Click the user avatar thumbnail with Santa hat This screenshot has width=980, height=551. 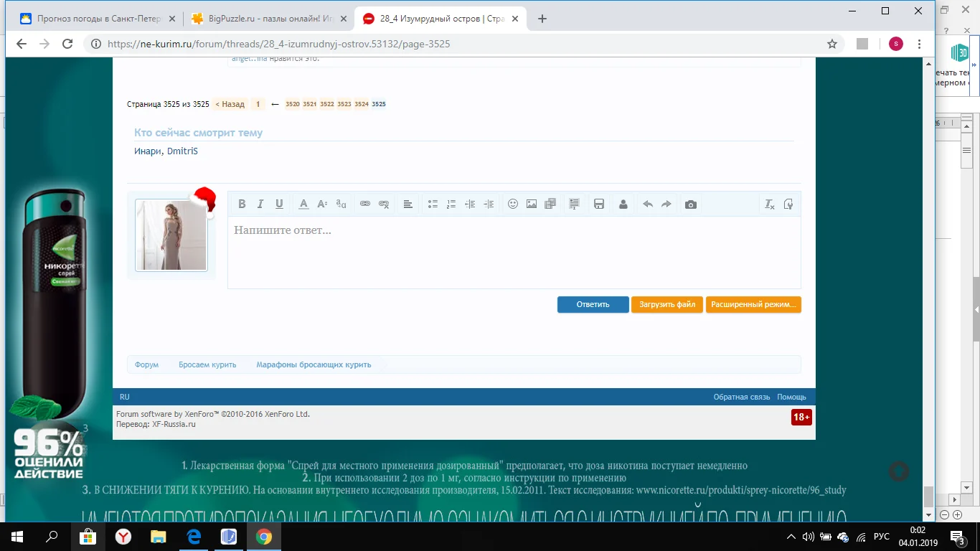(171, 235)
